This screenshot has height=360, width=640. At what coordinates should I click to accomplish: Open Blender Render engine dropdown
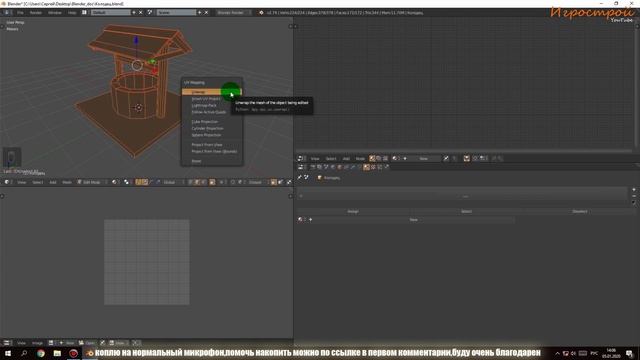233,13
